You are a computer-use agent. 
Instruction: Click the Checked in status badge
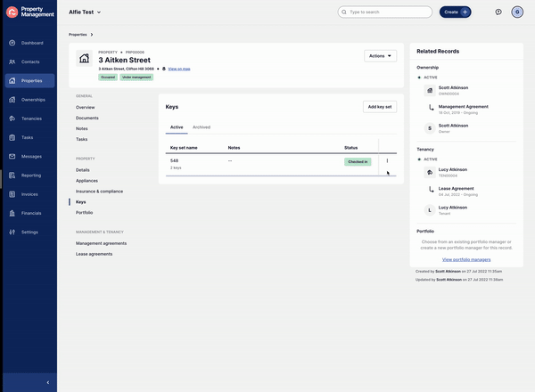point(358,161)
